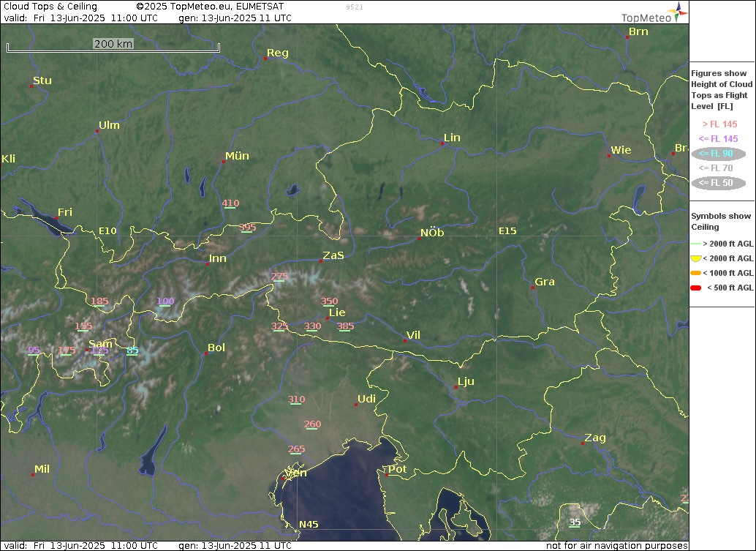Select the '<= FL 90' legend oval
The image size is (756, 551).
click(719, 154)
